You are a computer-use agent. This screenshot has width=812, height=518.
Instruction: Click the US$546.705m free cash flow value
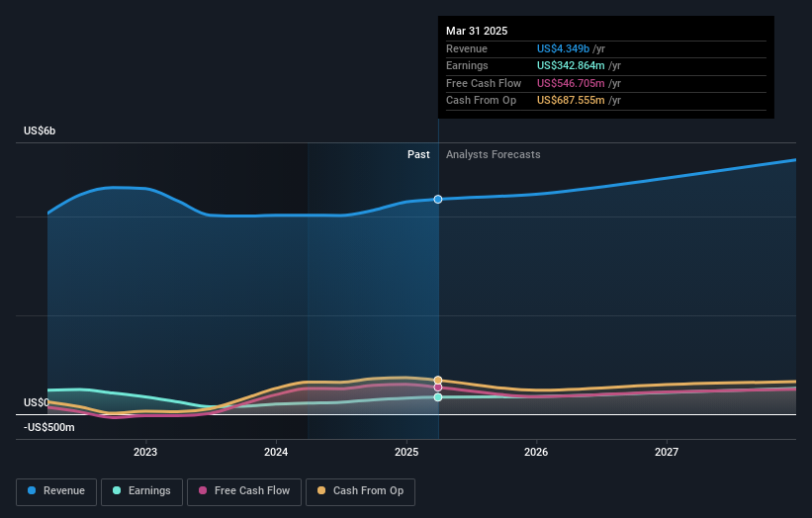click(x=571, y=83)
